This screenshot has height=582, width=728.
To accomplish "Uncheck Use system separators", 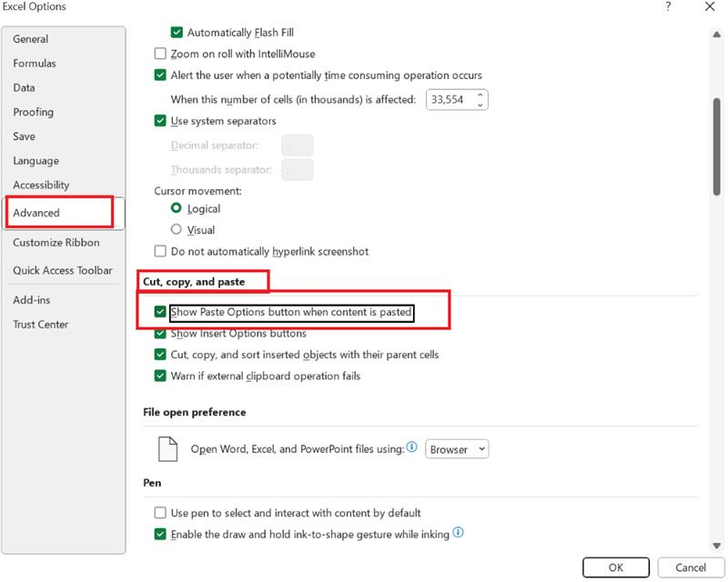I will (x=158, y=121).
